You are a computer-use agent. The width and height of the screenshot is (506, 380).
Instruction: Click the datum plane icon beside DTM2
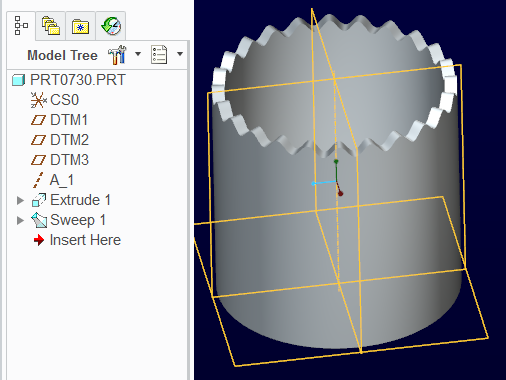point(38,140)
